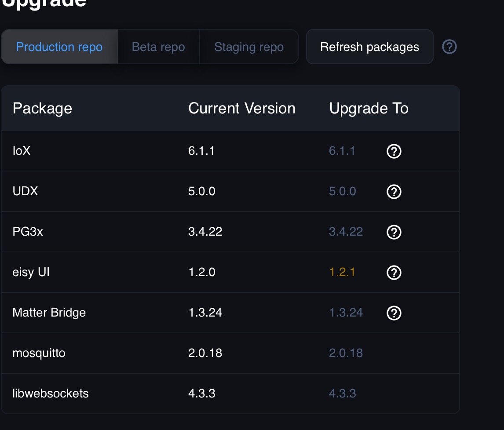Open Matter Bridge row help icon
This screenshot has width=504, height=430.
tap(394, 313)
